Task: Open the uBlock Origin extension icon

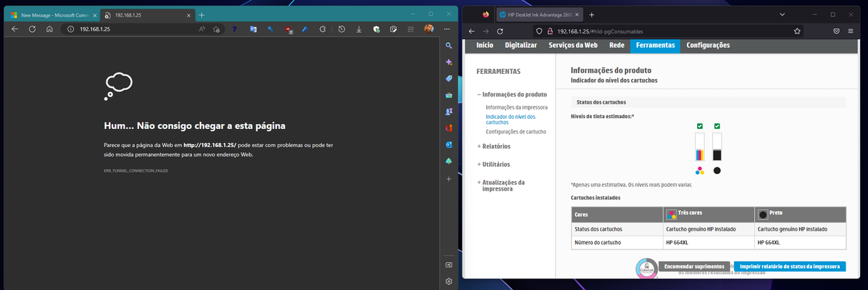Action: (x=289, y=29)
